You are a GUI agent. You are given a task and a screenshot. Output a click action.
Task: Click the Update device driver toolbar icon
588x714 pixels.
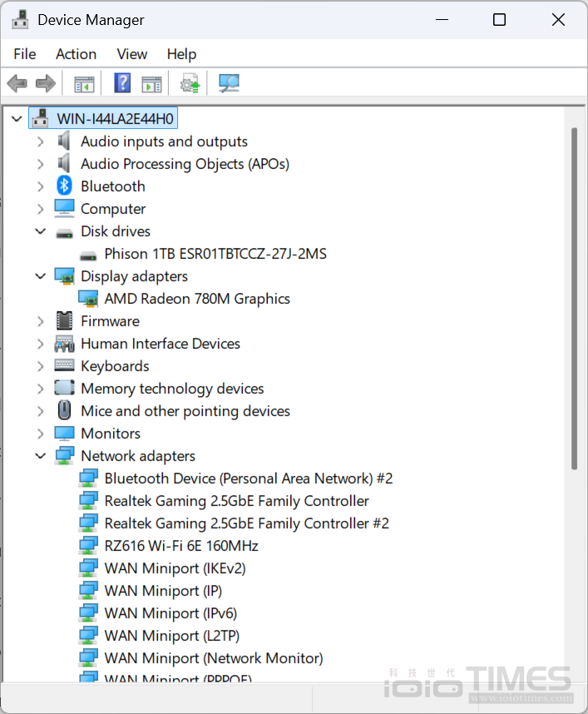pyautogui.click(x=190, y=83)
